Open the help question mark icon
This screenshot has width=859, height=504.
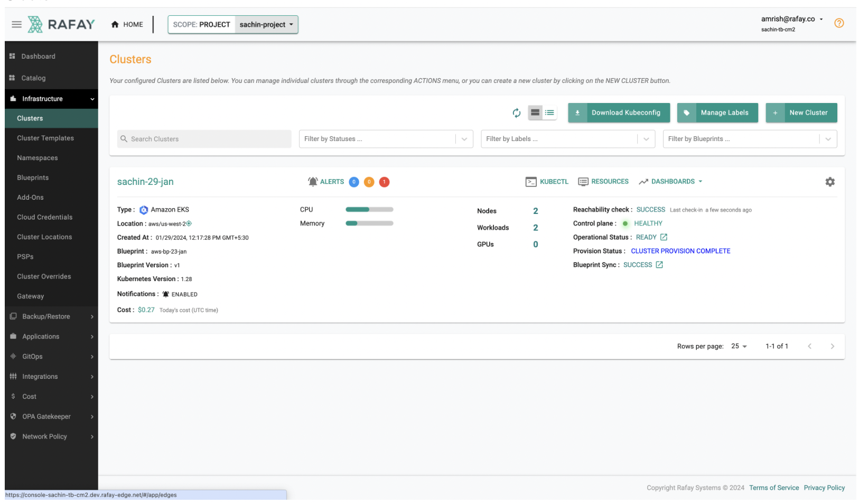(838, 23)
